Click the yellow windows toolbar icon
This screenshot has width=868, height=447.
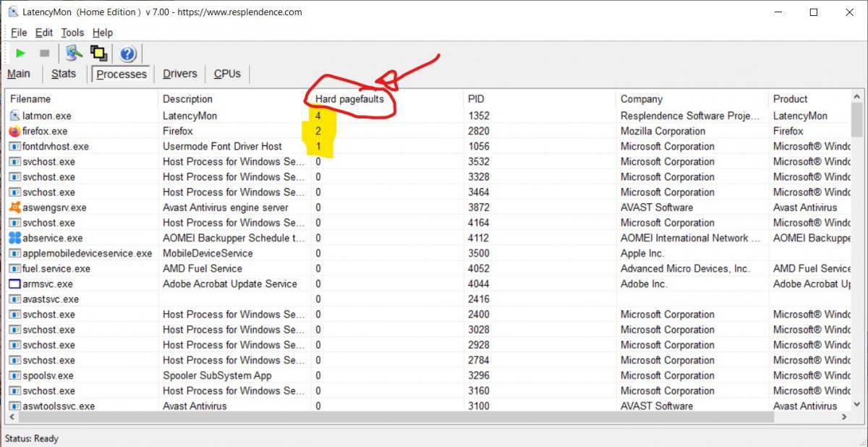(99, 53)
